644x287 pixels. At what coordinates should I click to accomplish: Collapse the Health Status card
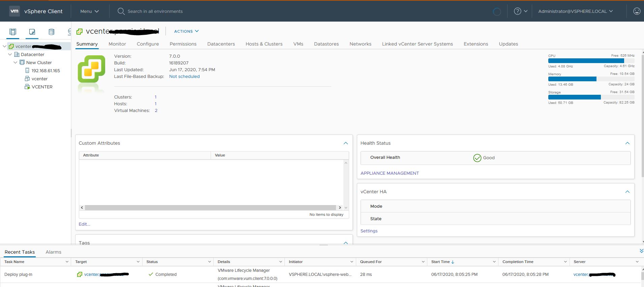(627, 143)
